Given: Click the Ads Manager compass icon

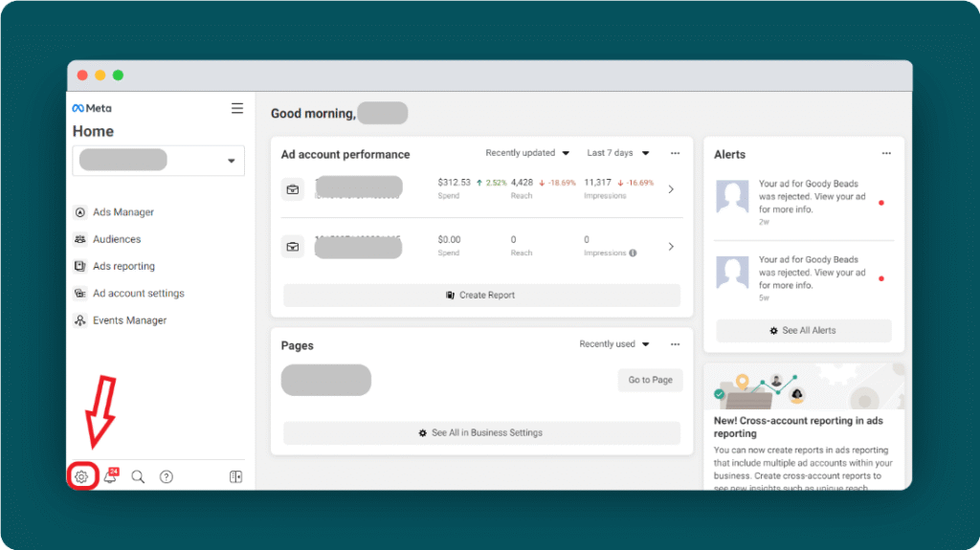Looking at the screenshot, I should [80, 212].
